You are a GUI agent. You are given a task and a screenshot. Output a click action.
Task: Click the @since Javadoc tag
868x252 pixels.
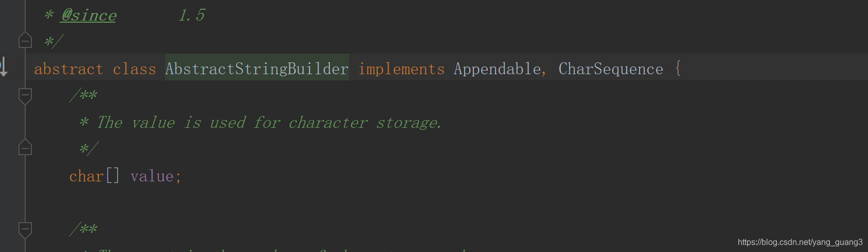[88, 15]
